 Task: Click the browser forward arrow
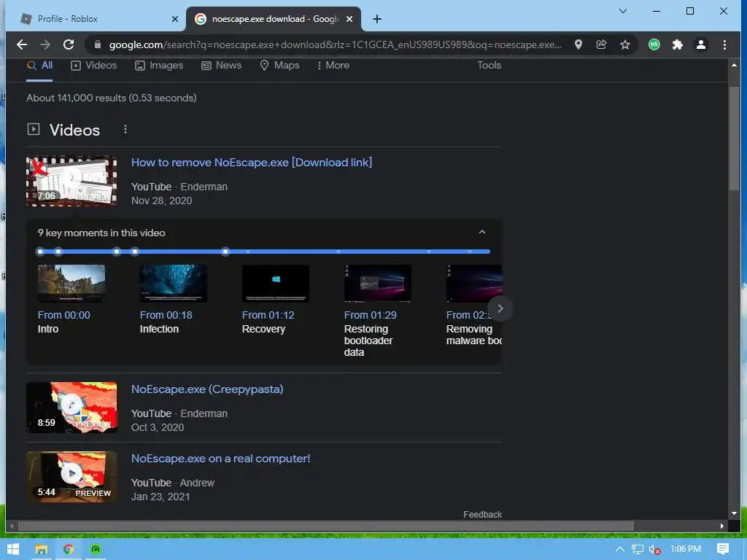45,44
